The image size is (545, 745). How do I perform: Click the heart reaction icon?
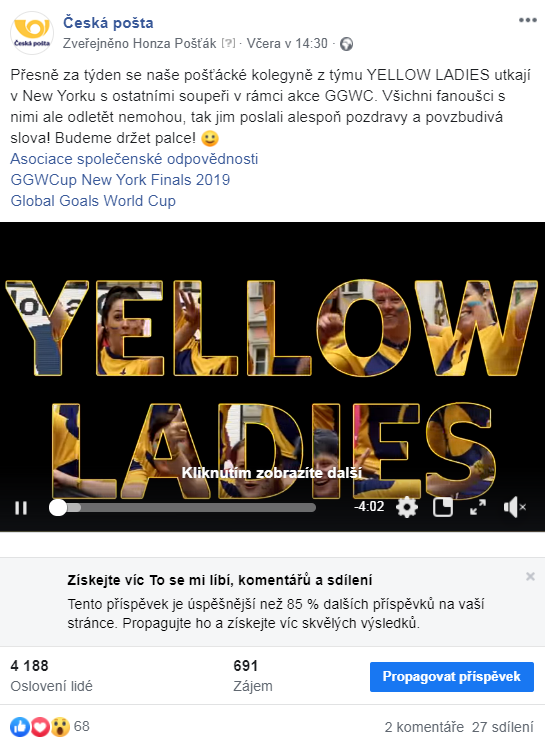[40, 726]
